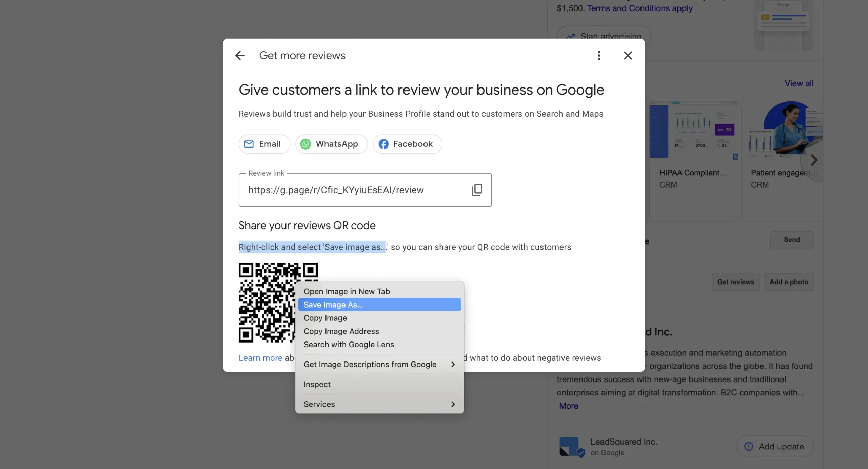Expand the Services submenu
The image size is (868, 469).
pos(379,404)
